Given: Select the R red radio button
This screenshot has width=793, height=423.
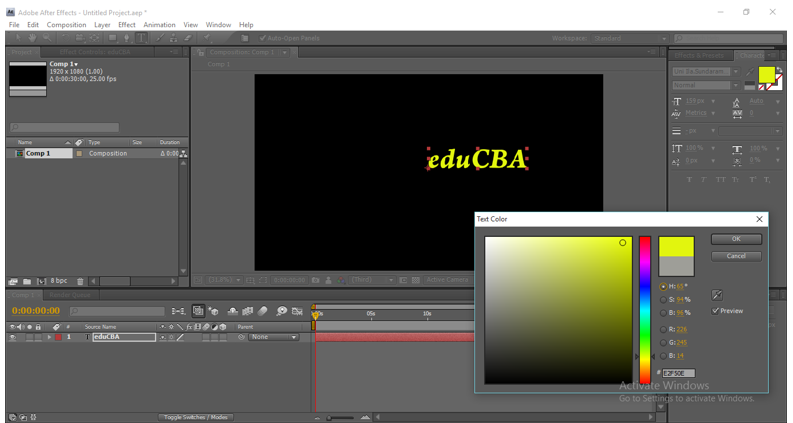Looking at the screenshot, I should click(x=663, y=329).
